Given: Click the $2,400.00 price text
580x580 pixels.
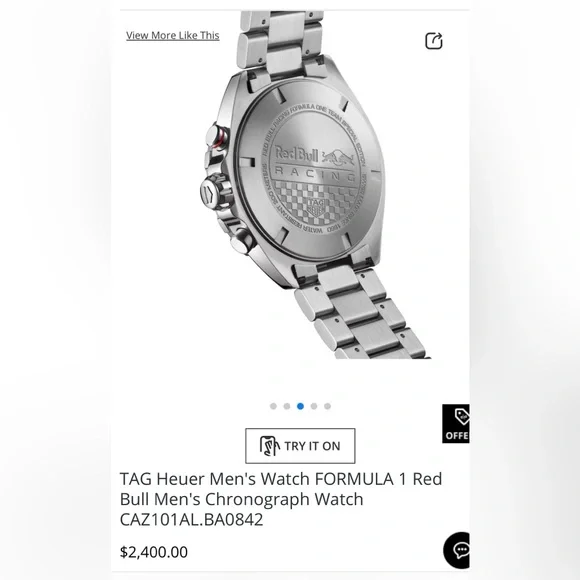Looking at the screenshot, I should (154, 552).
